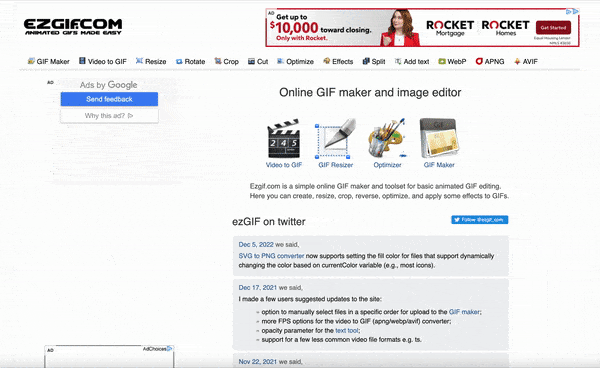Open the APNG menu item
Viewport: 600px width, 368px height.
490,61
